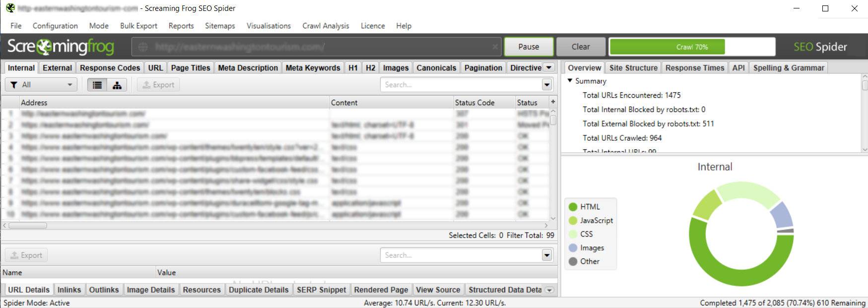This screenshot has height=308, width=868.
Task: Expand more tabs after Directive
Action: tap(548, 67)
